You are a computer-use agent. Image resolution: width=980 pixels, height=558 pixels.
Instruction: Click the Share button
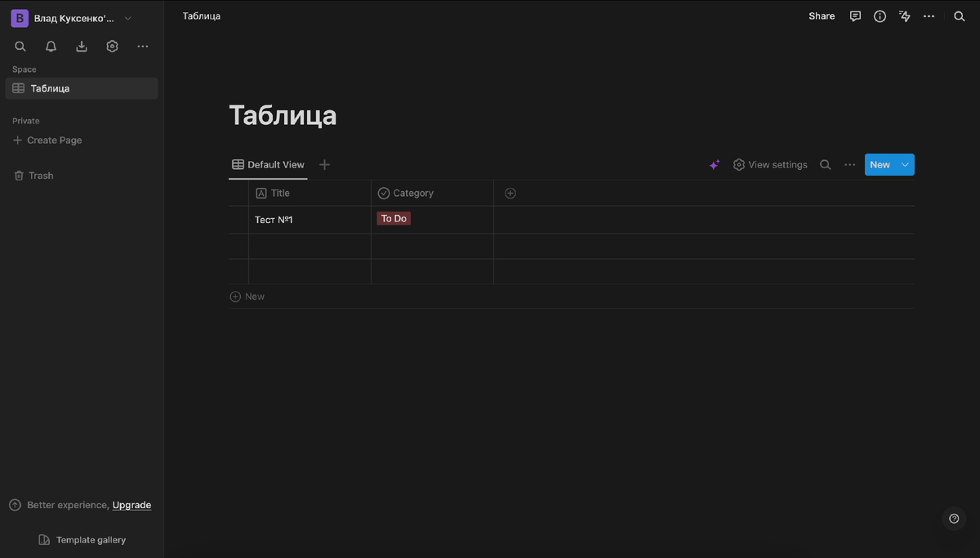tap(822, 16)
